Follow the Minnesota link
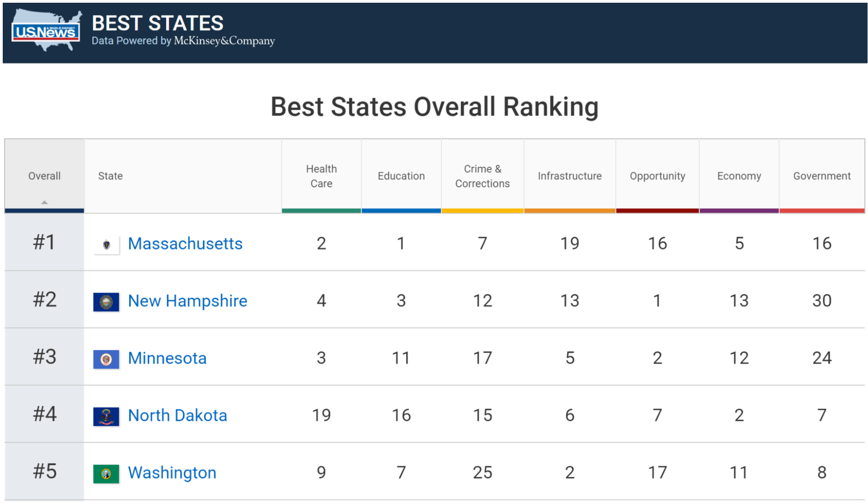This screenshot has width=868, height=504. [167, 358]
